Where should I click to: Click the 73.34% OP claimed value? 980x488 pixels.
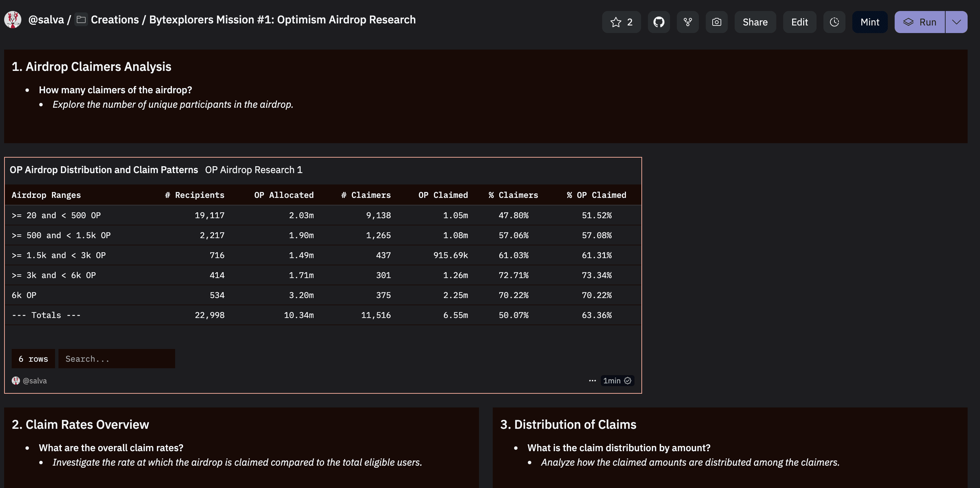click(597, 275)
